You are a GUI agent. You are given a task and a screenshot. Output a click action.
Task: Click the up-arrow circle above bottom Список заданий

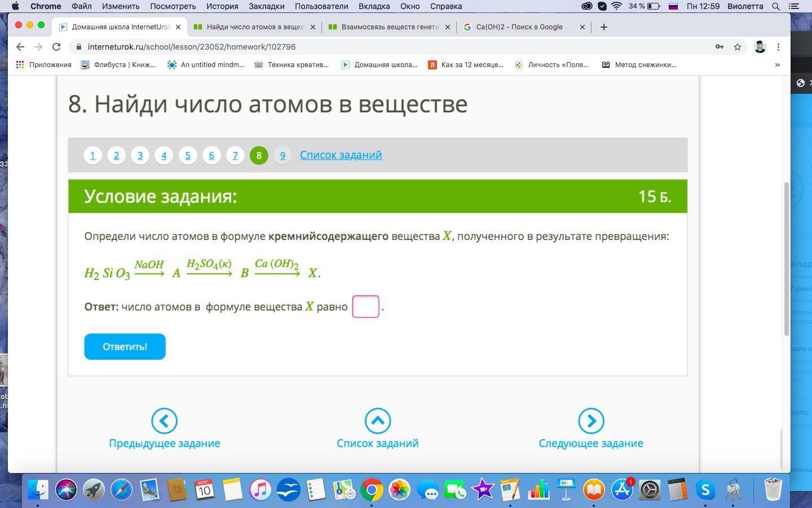tap(378, 421)
